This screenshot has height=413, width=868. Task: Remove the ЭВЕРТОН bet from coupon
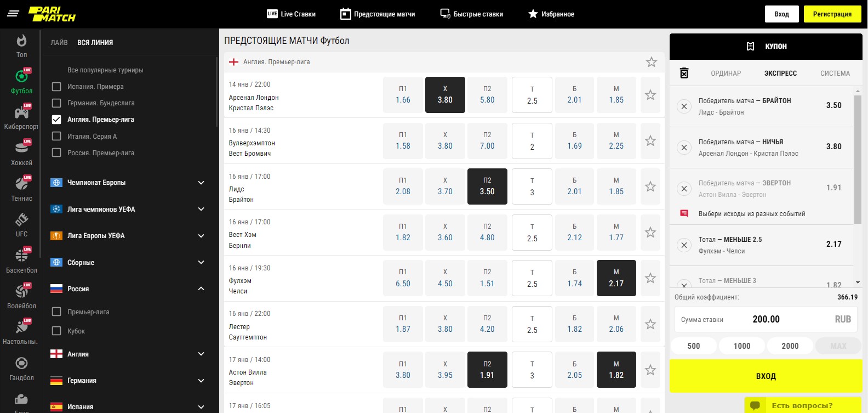(x=684, y=189)
